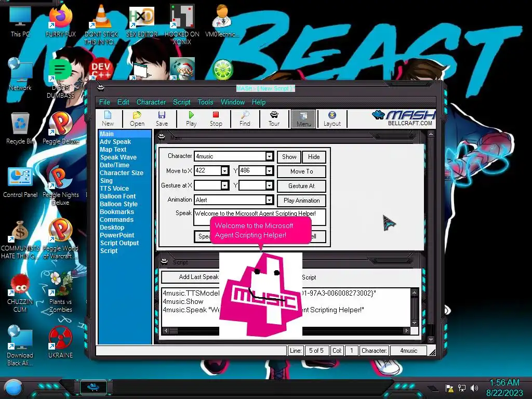Click the Control Panel desktop icon
532x399 pixels.
[20, 183]
